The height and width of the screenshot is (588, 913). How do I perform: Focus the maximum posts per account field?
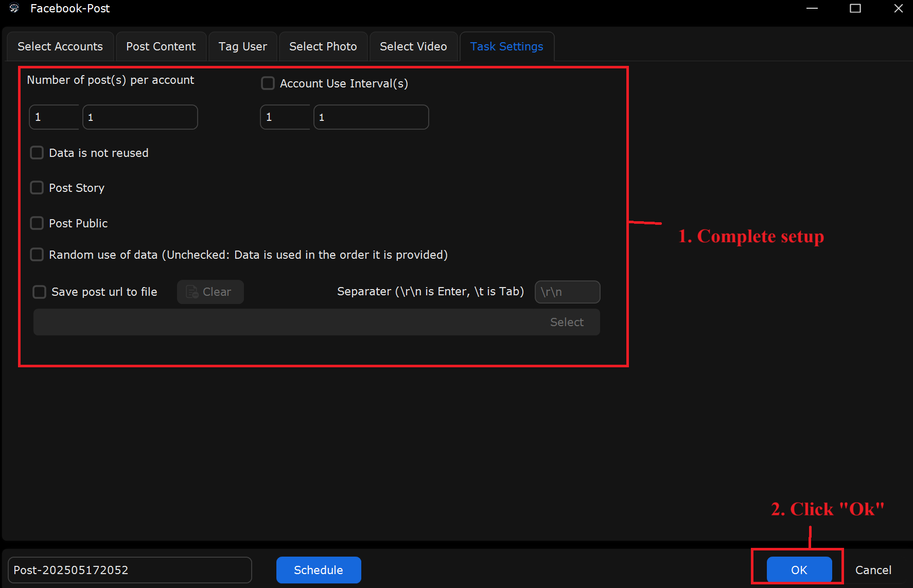click(x=140, y=117)
